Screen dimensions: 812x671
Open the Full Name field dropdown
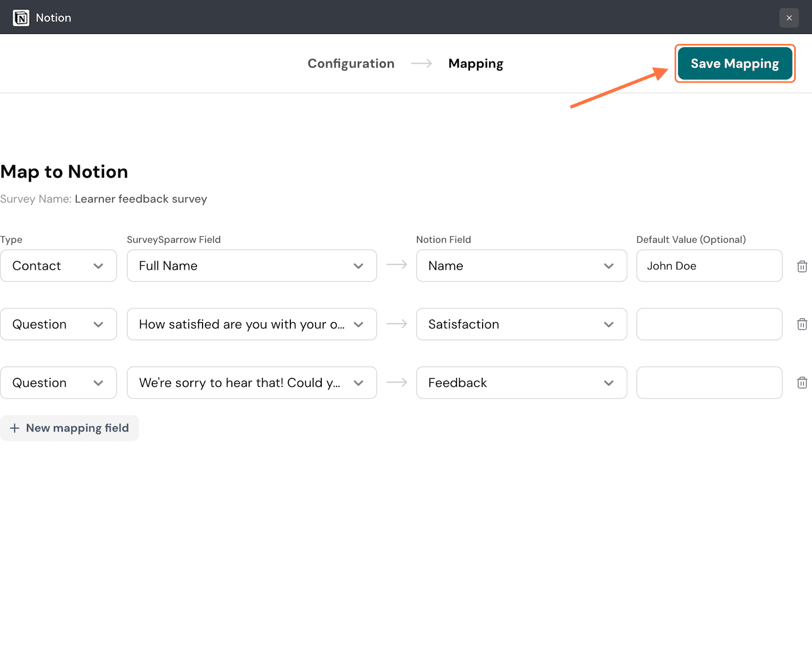coord(252,266)
